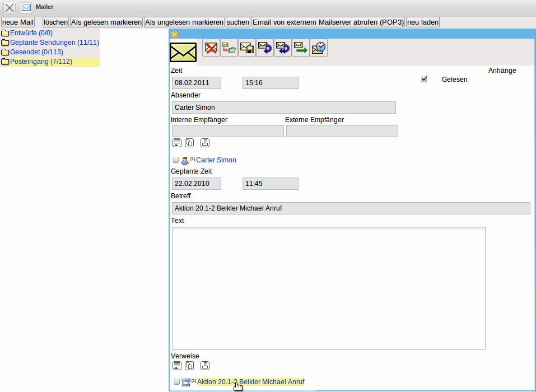Screen dimensions: 536x392
Task: Click the forward mail green arrow icon
Action: (x=301, y=48)
